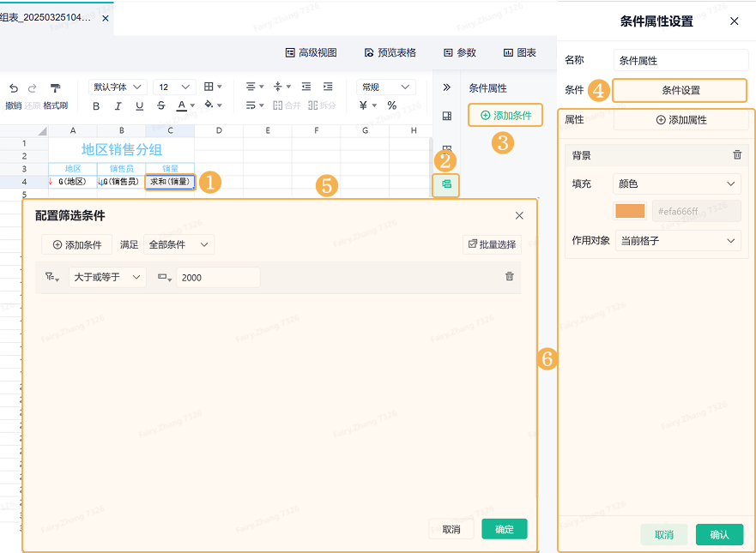Delete the 背景 attribute with trash icon
Viewport: 756px width, 553px height.
tap(737, 154)
